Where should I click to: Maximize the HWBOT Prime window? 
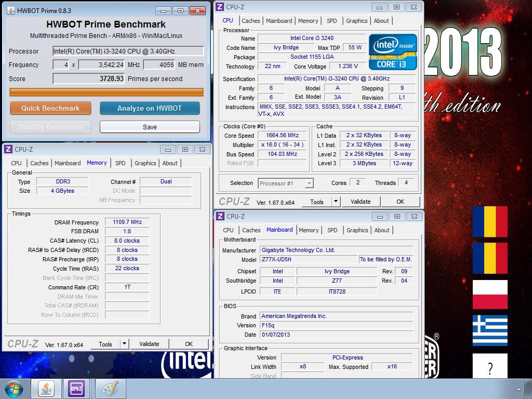[x=180, y=11]
